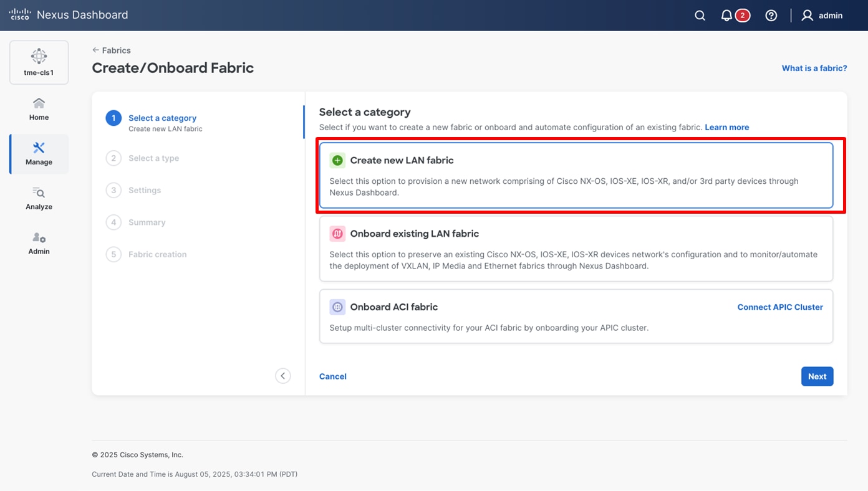
Task: Open the notifications bell
Action: [x=726, y=16]
